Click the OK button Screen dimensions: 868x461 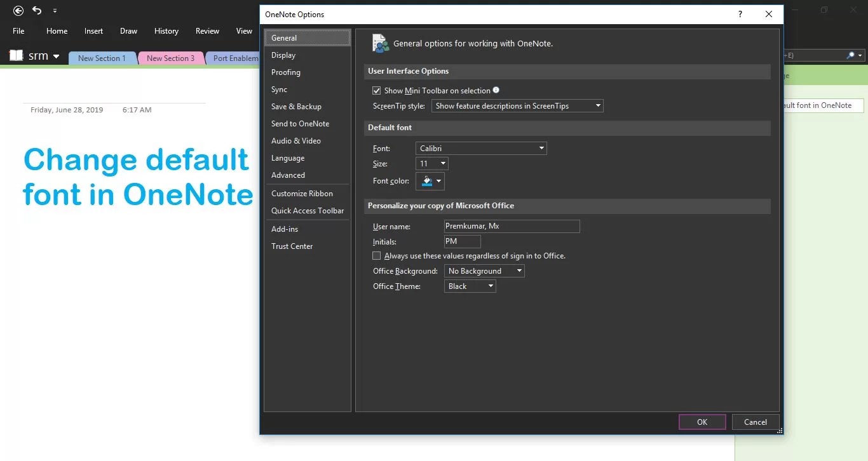point(702,422)
